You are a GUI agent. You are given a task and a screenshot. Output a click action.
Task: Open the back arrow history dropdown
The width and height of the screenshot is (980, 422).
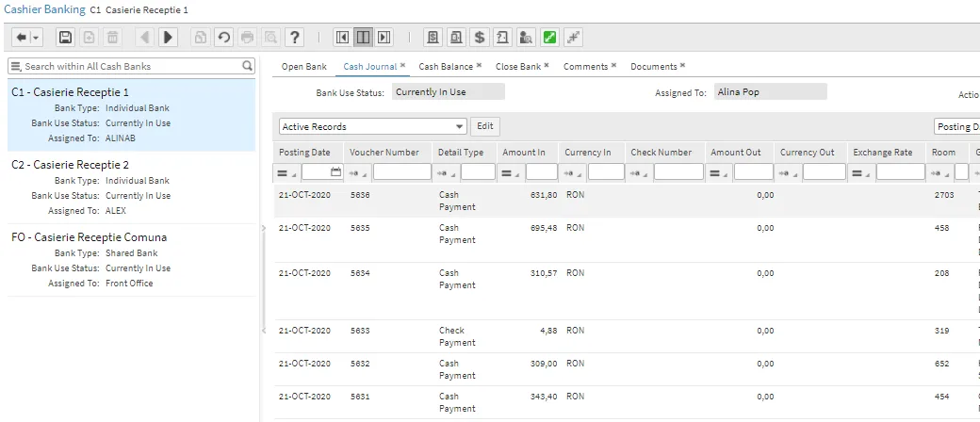coord(36,38)
